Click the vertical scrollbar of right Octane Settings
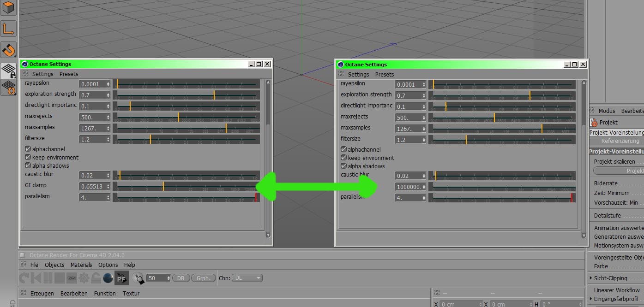644x307 pixels. [584, 159]
